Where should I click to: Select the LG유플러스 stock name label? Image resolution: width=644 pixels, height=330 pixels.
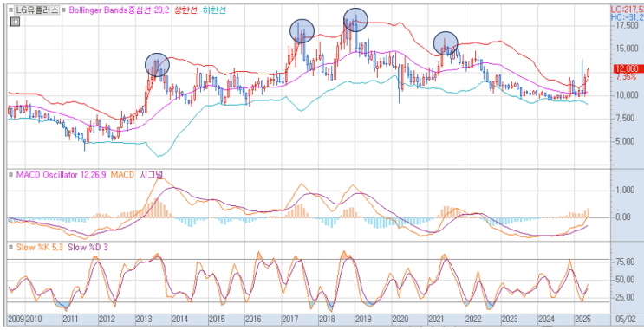[x=37, y=10]
